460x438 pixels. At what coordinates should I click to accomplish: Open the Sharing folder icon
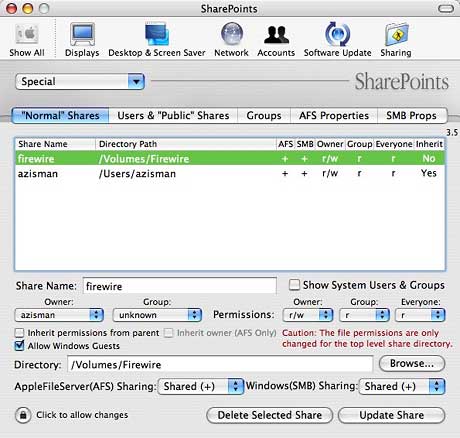(396, 39)
